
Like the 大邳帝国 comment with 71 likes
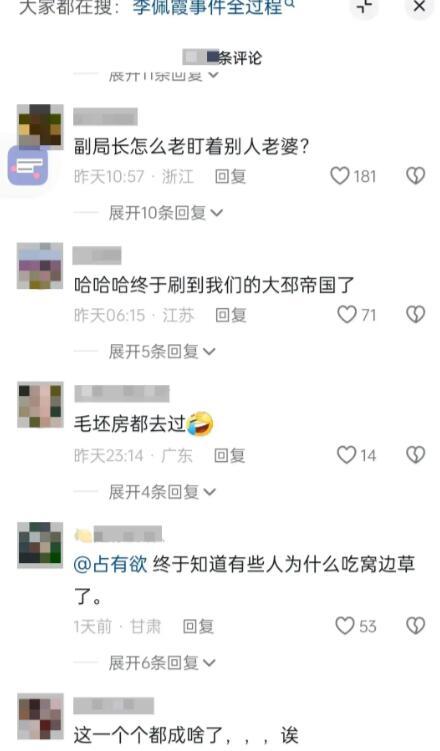[x=347, y=315]
